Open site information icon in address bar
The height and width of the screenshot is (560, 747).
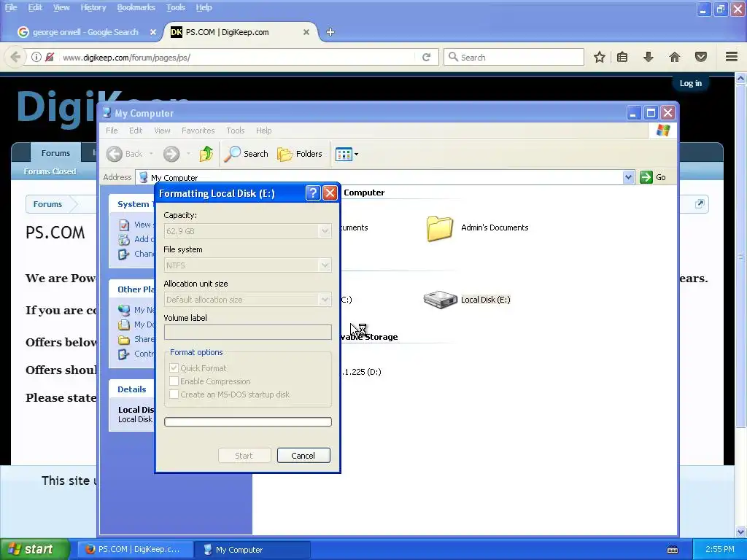tap(36, 57)
